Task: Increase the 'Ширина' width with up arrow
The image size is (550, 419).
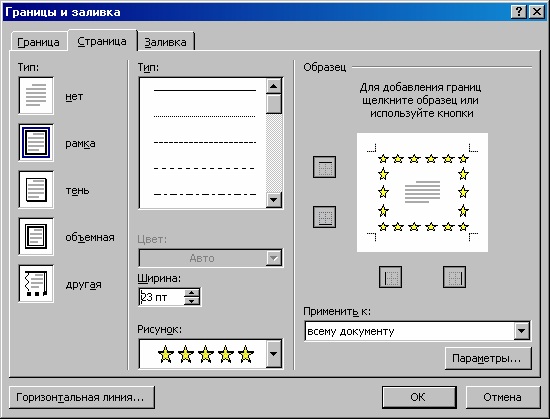Action: [x=192, y=293]
